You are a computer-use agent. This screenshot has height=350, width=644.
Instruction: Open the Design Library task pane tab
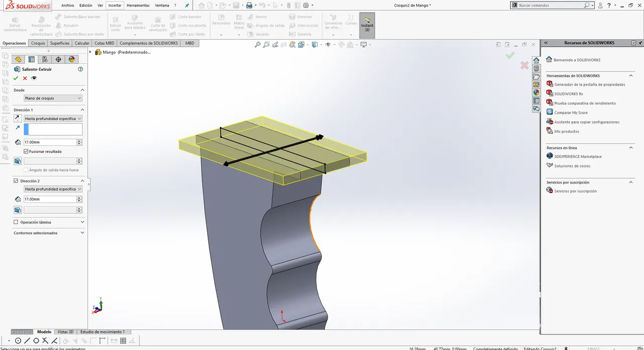[536, 68]
